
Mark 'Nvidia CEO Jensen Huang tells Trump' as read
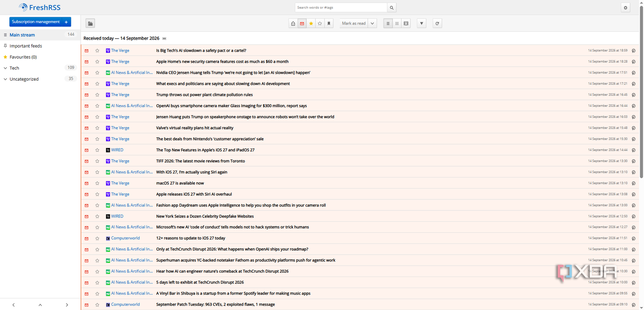[x=87, y=73]
